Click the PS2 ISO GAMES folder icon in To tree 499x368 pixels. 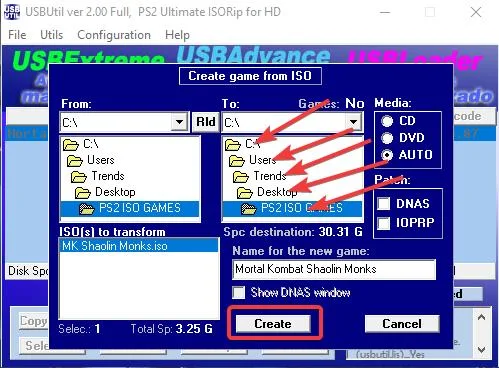(x=249, y=209)
